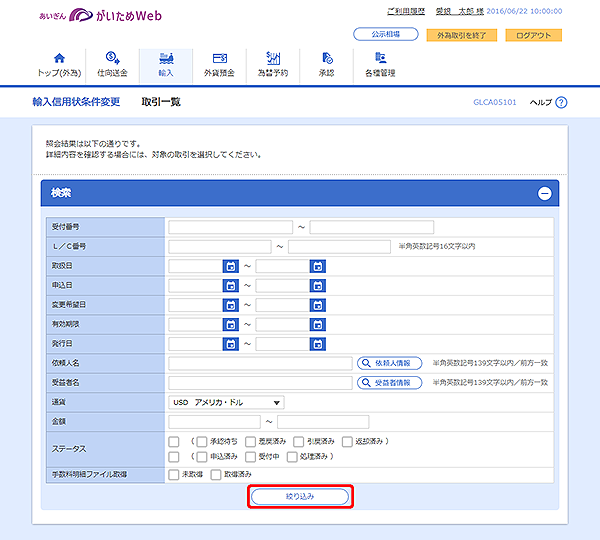Check the 受付中 status
The height and width of the screenshot is (540, 600).
pyautogui.click(x=250, y=457)
